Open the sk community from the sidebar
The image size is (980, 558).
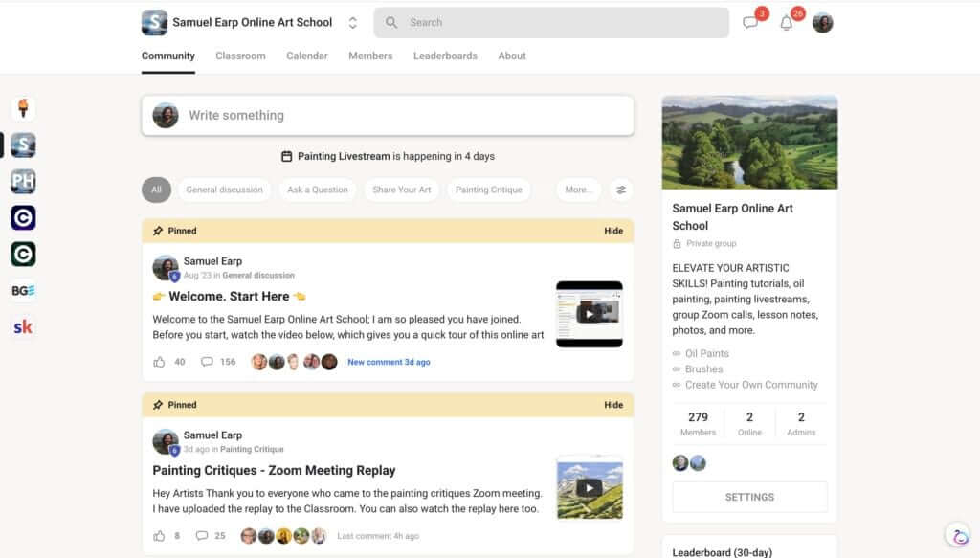(22, 326)
